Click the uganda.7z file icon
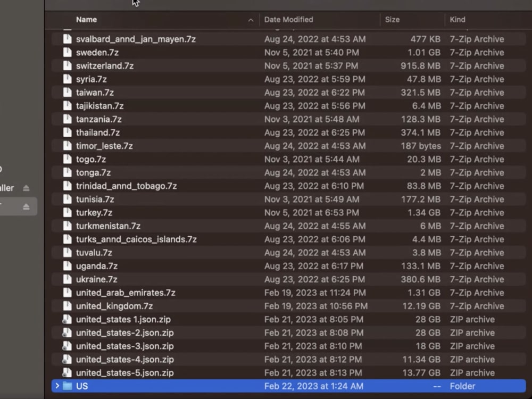 [x=68, y=265]
